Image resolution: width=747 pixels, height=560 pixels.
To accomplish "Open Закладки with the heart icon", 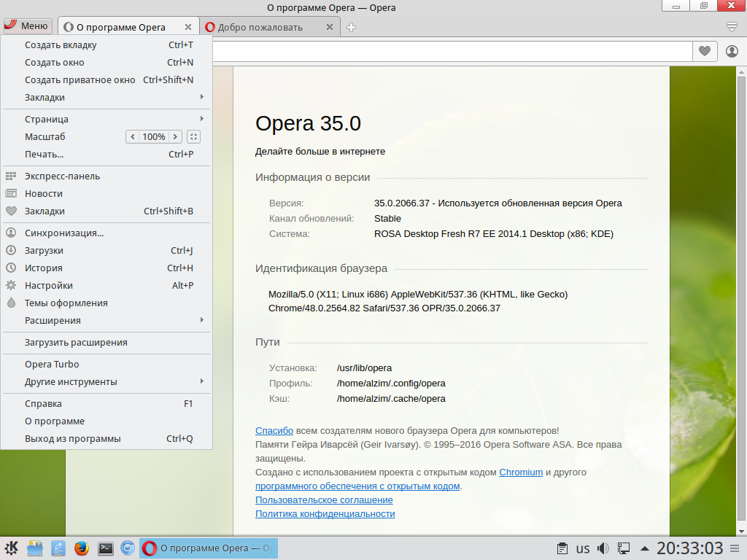I will [107, 211].
